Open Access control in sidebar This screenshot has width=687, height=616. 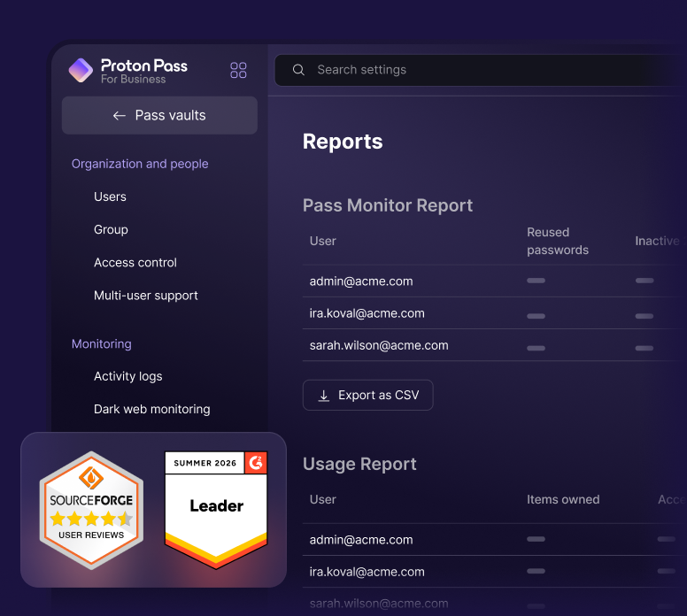pos(135,263)
